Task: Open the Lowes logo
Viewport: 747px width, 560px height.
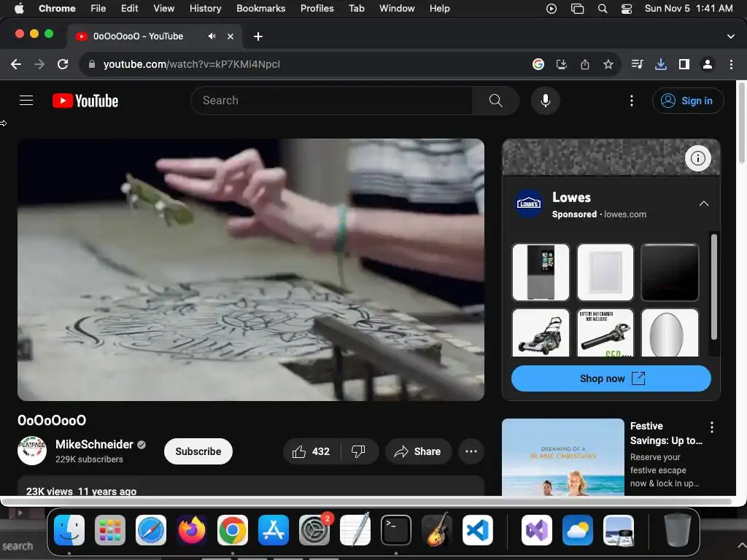Action: pos(529,204)
